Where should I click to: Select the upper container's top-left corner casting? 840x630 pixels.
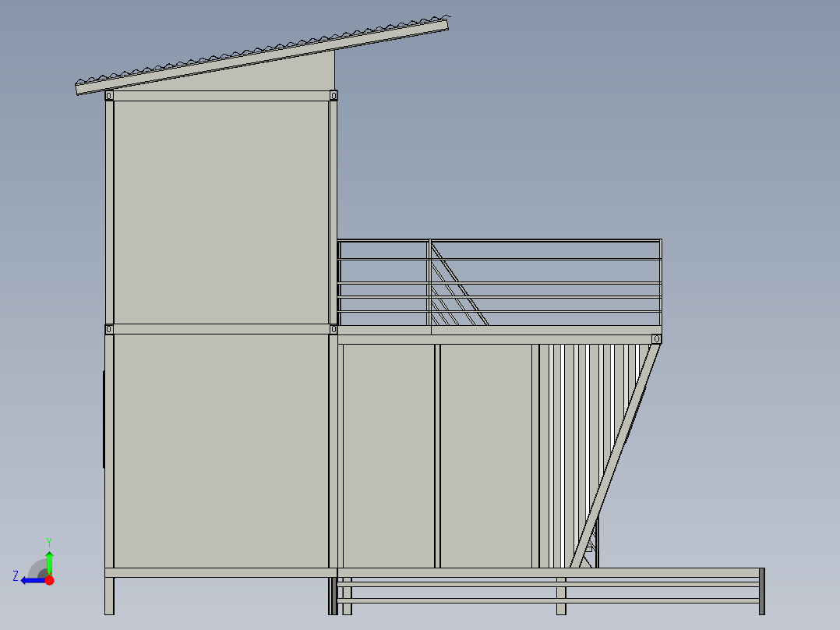tap(109, 96)
